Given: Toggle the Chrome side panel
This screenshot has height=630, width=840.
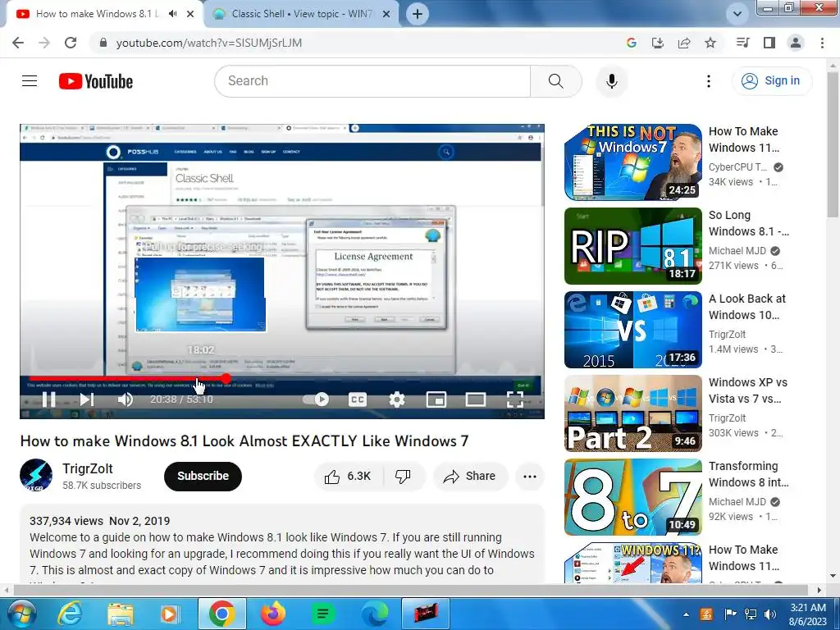Looking at the screenshot, I should tap(769, 43).
